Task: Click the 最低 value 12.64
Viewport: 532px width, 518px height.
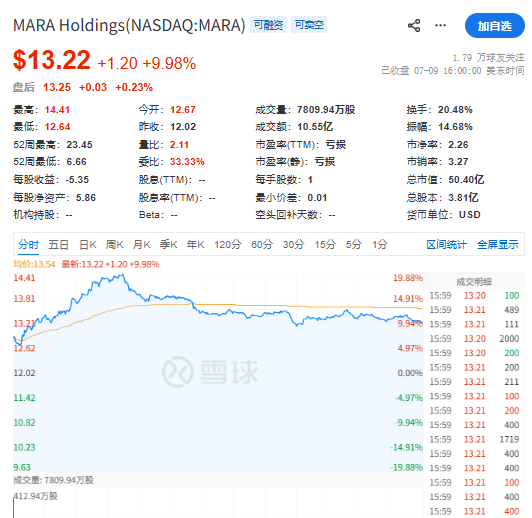Action: coord(57,127)
